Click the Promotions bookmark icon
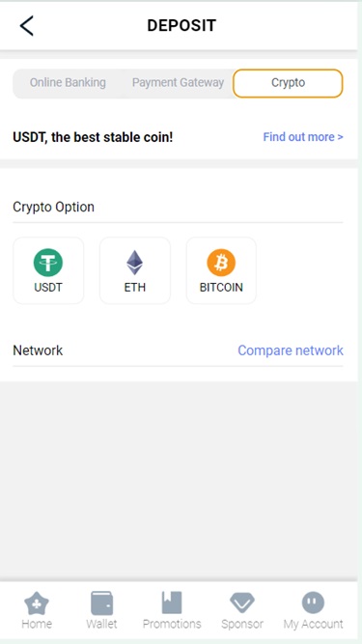Viewport: 362px width, 644px height. [172, 602]
